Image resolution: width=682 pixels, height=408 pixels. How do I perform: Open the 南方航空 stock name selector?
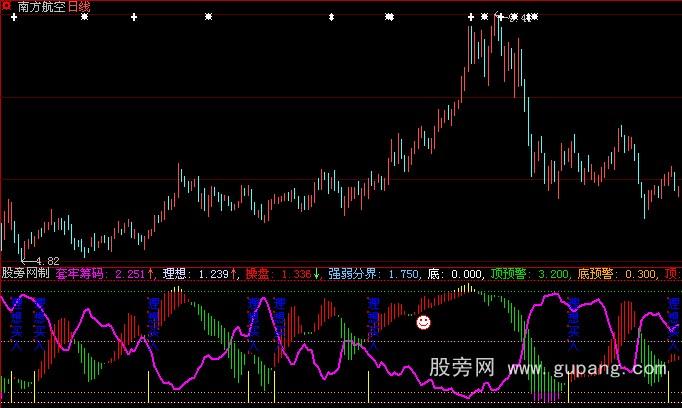pyautogui.click(x=40, y=7)
